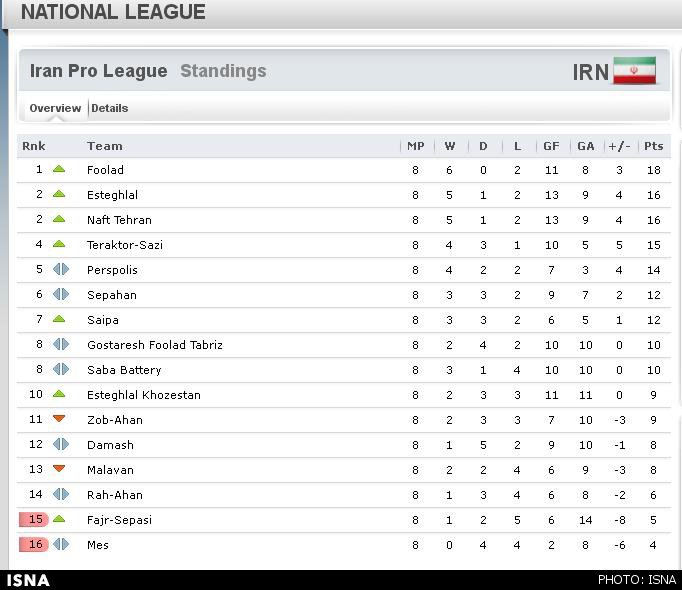Click the unchanged-rank arrows beside Mes
Image resolution: width=682 pixels, height=590 pixels.
(x=60, y=545)
